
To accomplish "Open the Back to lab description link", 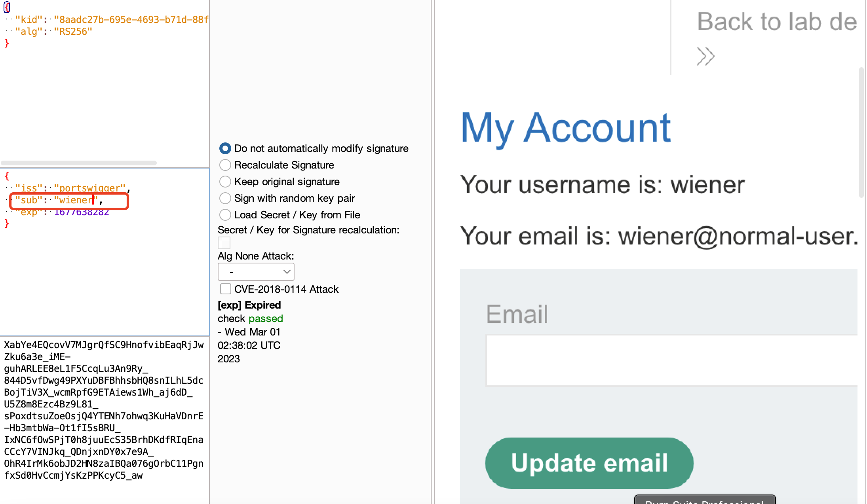I will (776, 21).
